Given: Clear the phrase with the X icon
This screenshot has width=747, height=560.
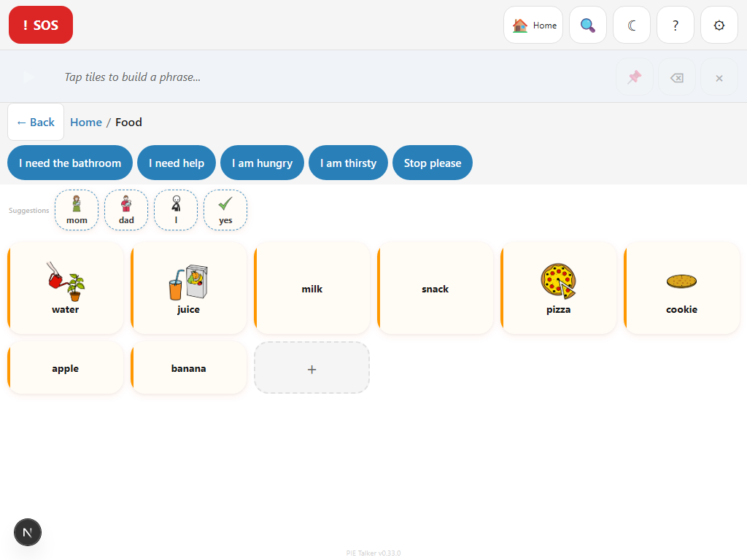Looking at the screenshot, I should tap(719, 77).
